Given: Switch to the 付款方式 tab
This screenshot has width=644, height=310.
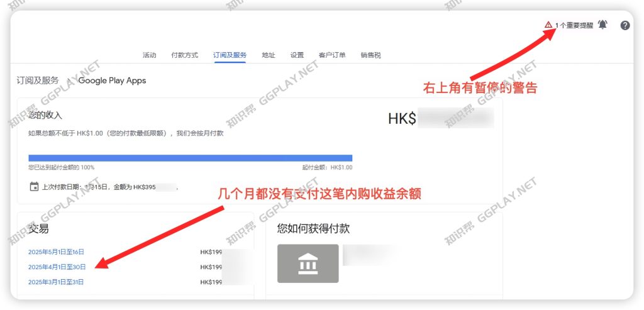Looking at the screenshot, I should 184,55.
